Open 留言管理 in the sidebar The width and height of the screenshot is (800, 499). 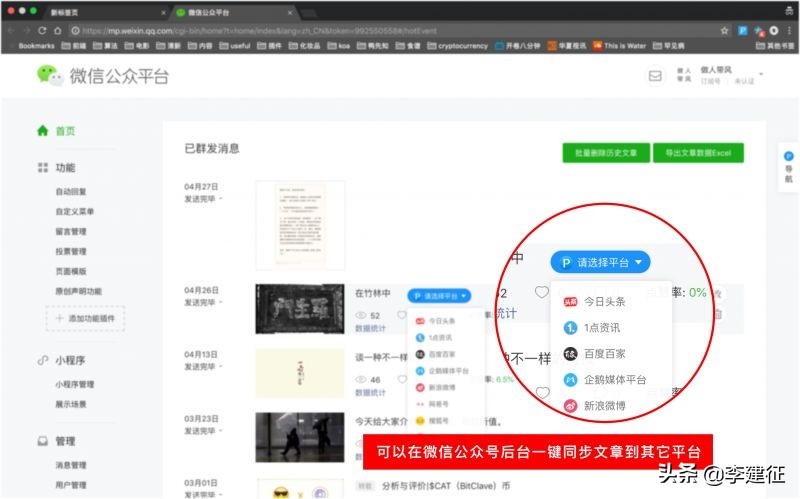71,232
